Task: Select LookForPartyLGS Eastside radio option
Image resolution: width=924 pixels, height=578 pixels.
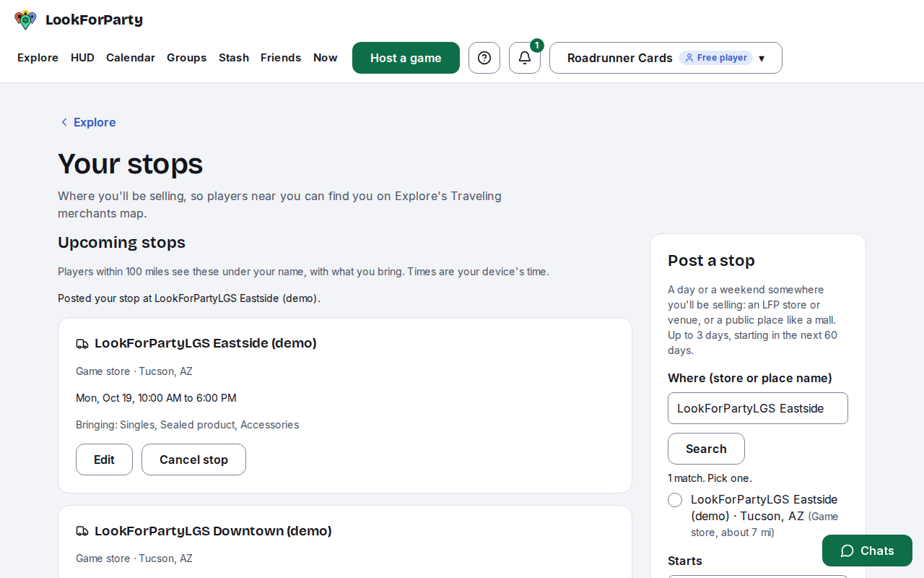Action: (675, 500)
